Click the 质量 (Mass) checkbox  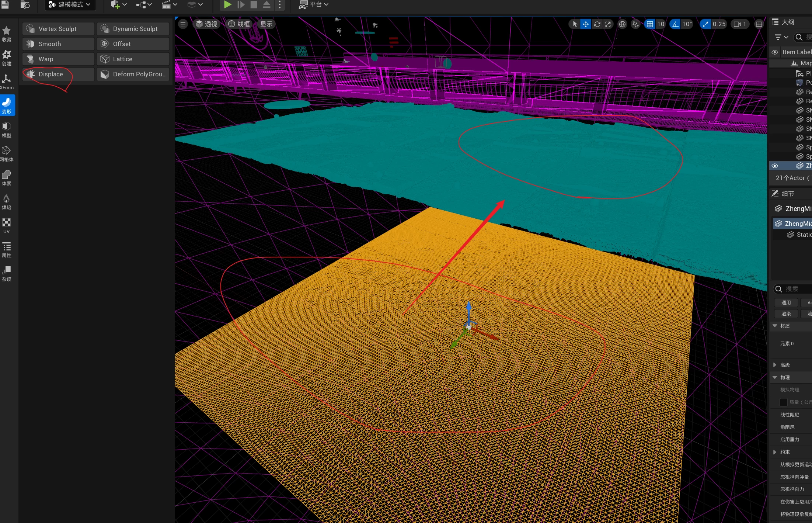click(784, 402)
